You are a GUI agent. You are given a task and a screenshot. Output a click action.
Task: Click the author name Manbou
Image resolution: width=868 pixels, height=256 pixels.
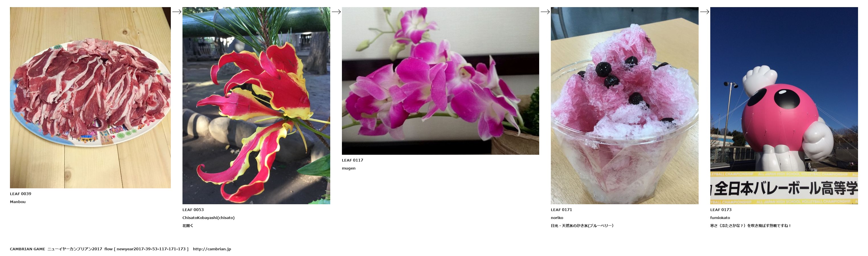click(x=18, y=202)
